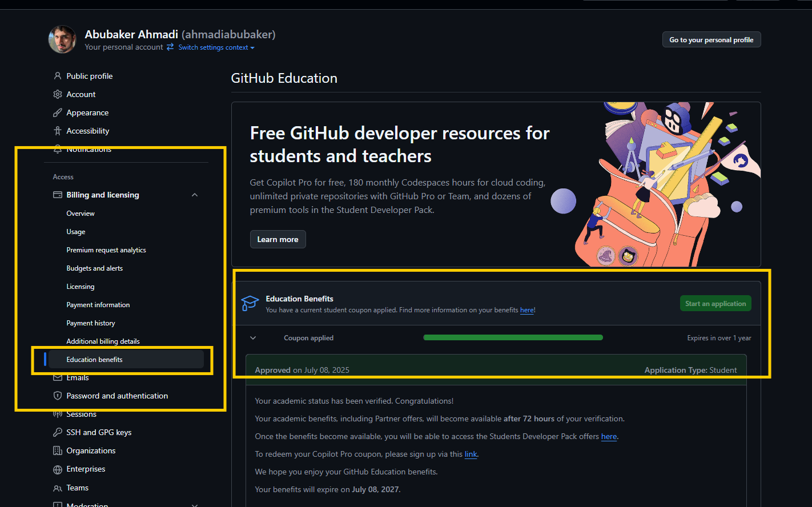
Task: Go to your personal profile
Action: coord(711,40)
